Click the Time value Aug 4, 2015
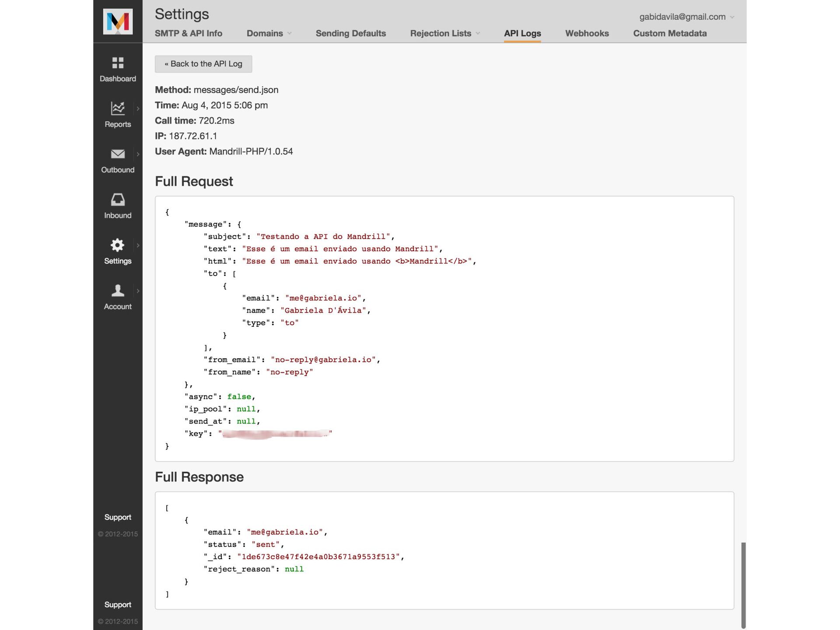840x630 pixels. pyautogui.click(x=206, y=105)
